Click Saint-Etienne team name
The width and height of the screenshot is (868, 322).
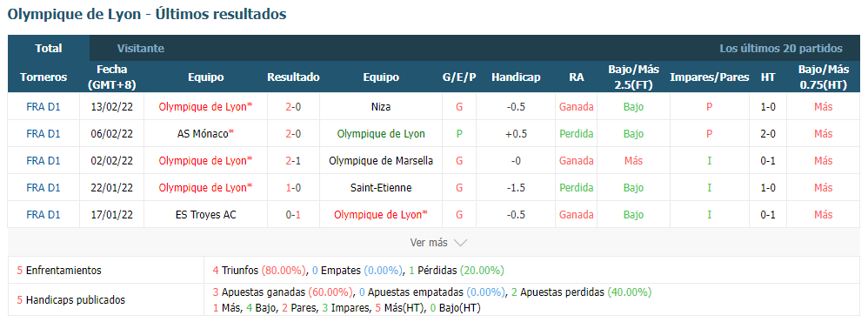381,187
